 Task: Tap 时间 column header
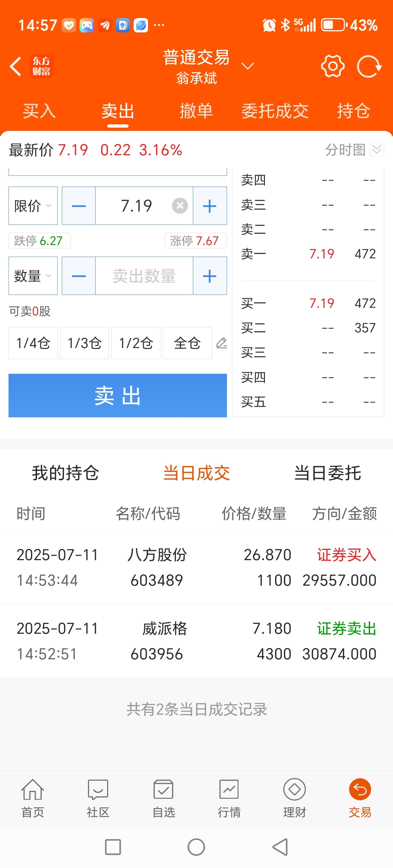[31, 514]
